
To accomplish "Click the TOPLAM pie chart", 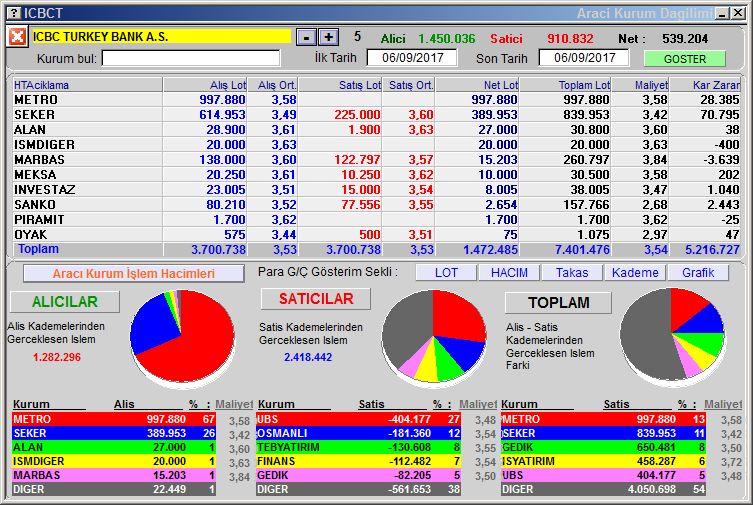I will point(672,335).
